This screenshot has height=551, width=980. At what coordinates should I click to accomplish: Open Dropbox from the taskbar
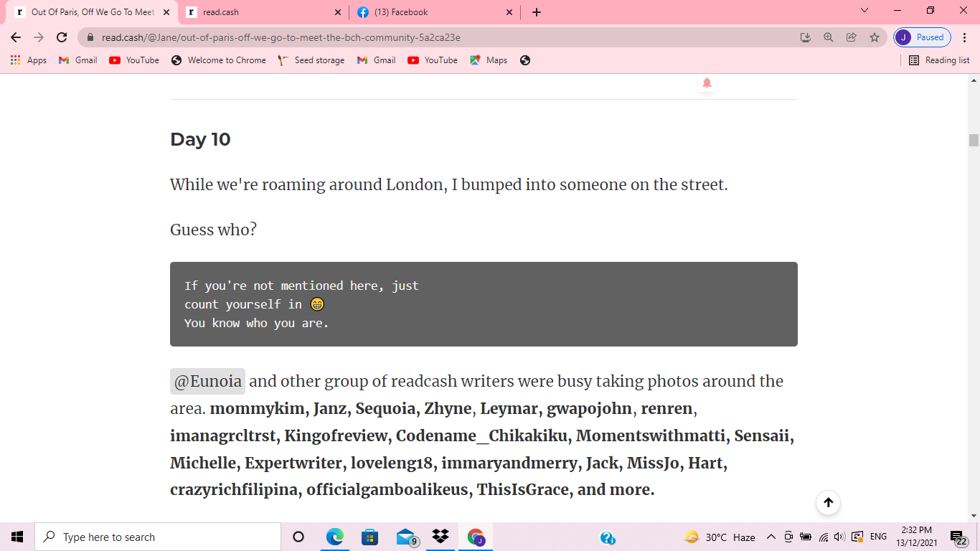coord(440,537)
